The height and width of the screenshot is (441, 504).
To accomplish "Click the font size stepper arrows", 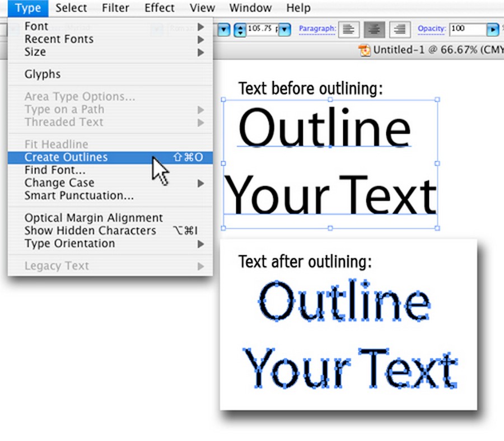I will (240, 29).
